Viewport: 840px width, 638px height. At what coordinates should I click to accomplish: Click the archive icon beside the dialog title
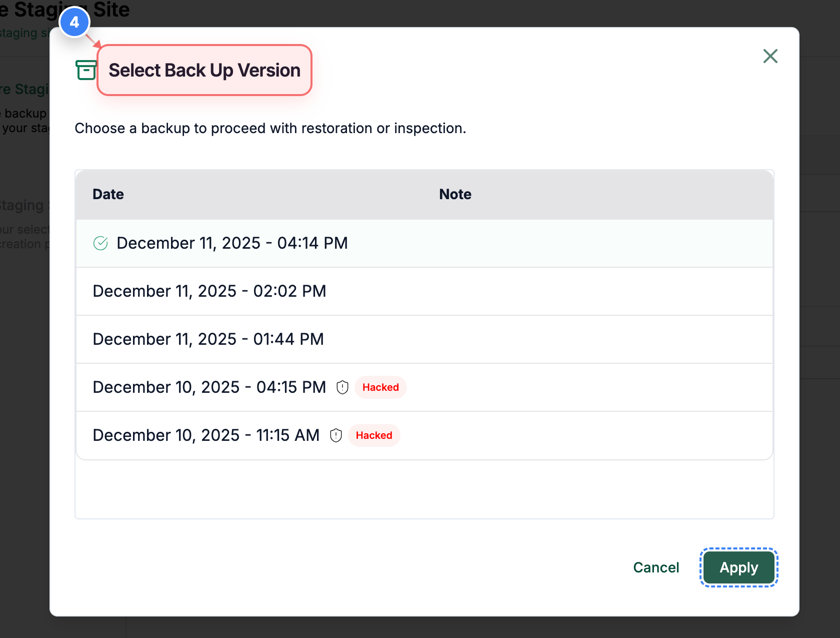point(85,70)
